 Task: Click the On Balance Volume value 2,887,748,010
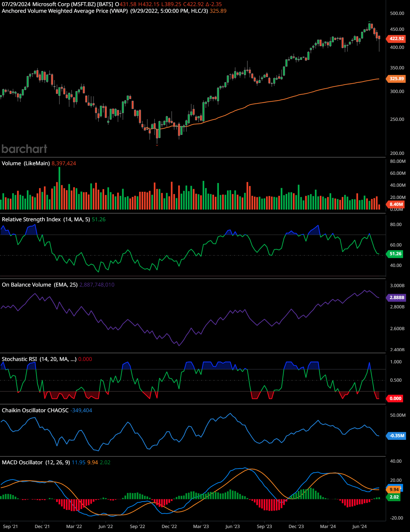[97, 285]
